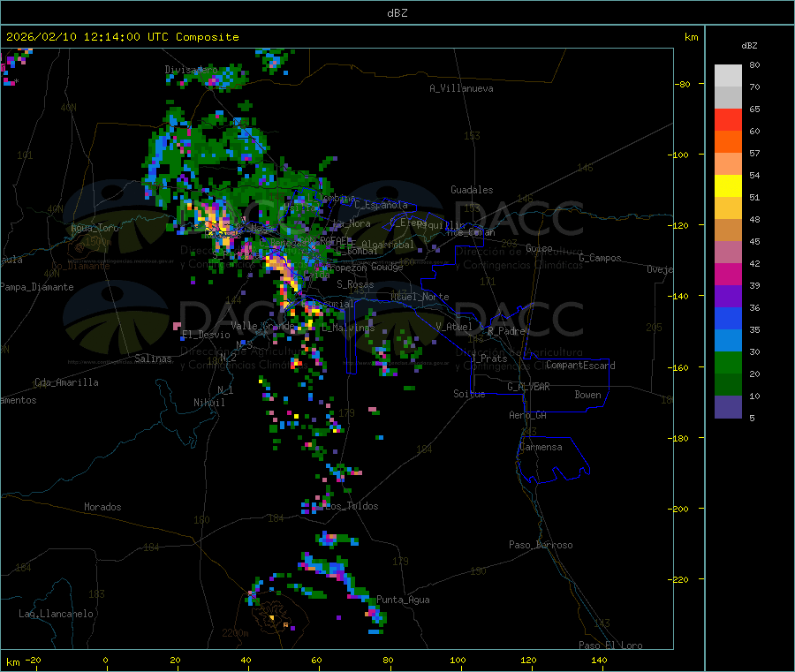Click the 'Lag.Llancanelo' label
Image resolution: width=795 pixels, height=672 pixels.
click(x=57, y=614)
